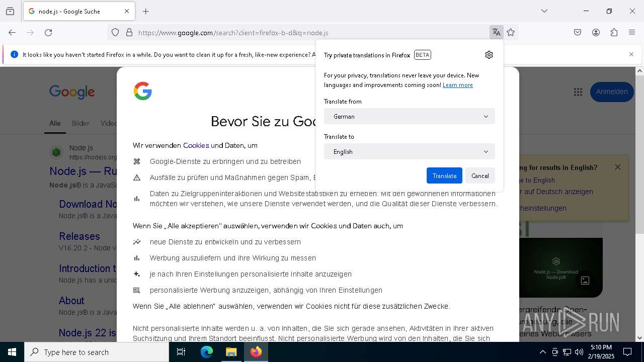Click the Releases result link
Viewport: 644px width, 362px height.
pyautogui.click(x=79, y=236)
